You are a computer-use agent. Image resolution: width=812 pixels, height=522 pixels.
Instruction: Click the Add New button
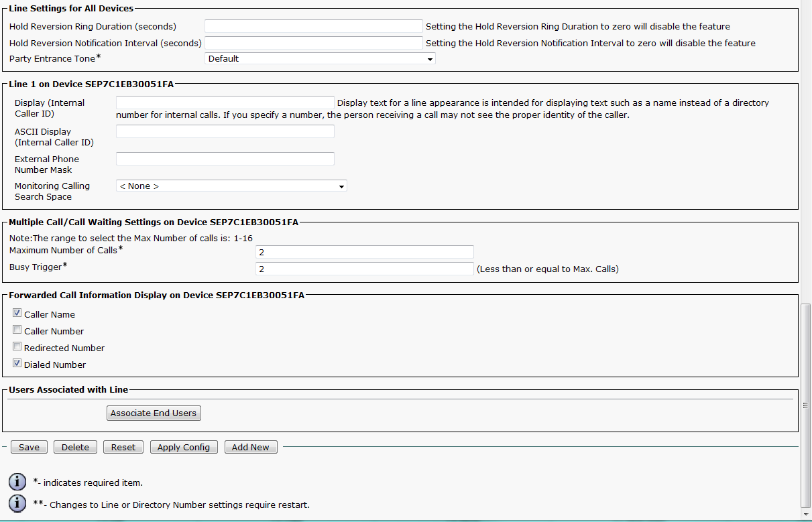pyautogui.click(x=251, y=447)
